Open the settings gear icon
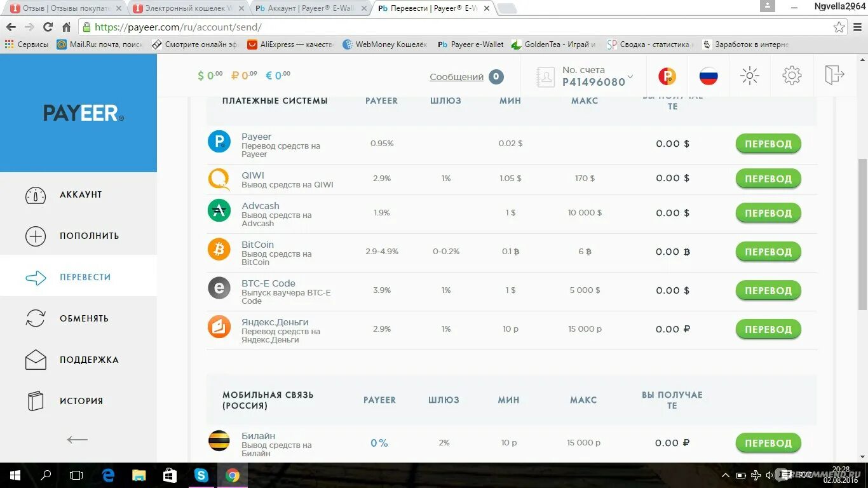 792,76
